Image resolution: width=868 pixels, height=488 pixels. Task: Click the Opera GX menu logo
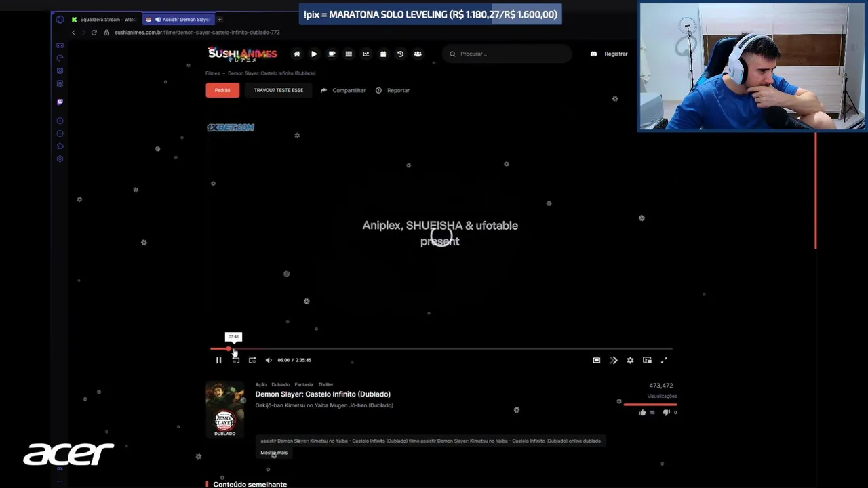click(60, 20)
